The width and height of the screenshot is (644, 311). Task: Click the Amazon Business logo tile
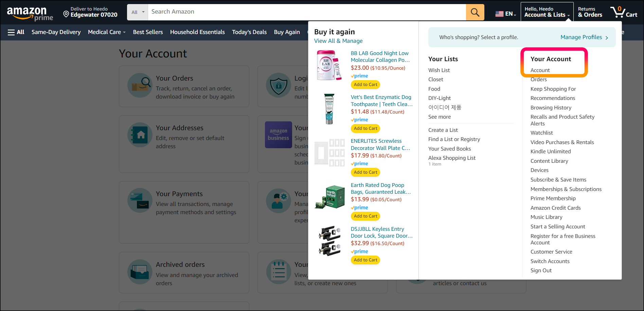[279, 135]
